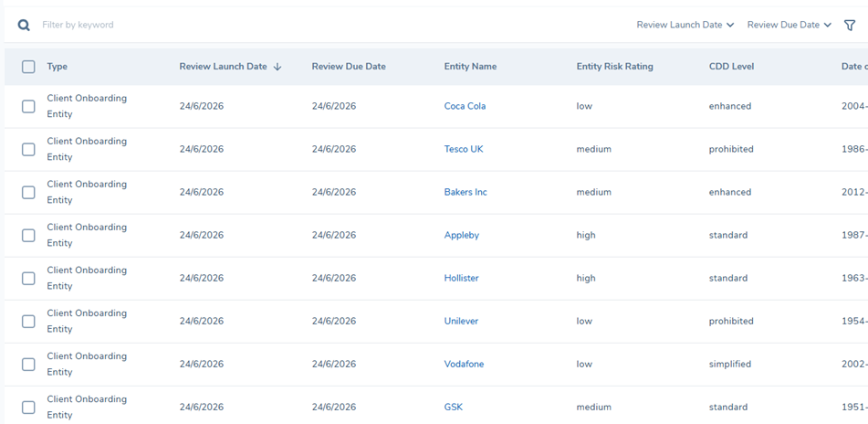868x424 pixels.
Task: Check the Appleby row checkbox
Action: coord(28,235)
